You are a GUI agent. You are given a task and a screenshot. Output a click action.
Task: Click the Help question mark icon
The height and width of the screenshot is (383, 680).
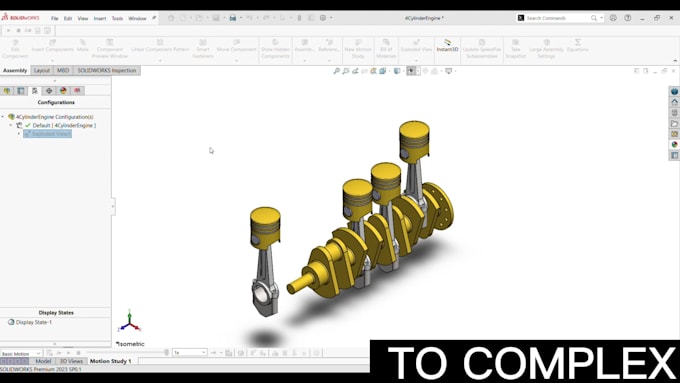click(x=628, y=18)
